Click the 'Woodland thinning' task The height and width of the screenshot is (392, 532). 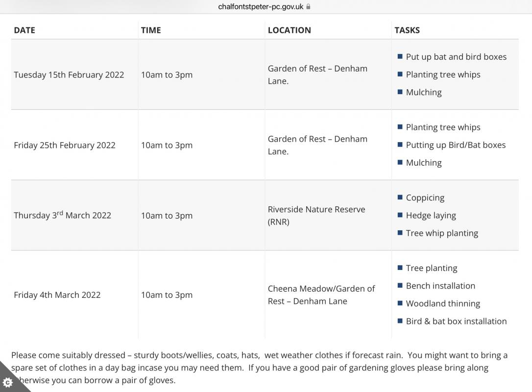coord(443,303)
